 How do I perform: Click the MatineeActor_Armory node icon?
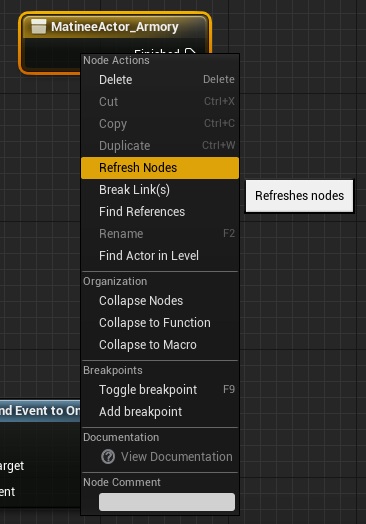39,26
